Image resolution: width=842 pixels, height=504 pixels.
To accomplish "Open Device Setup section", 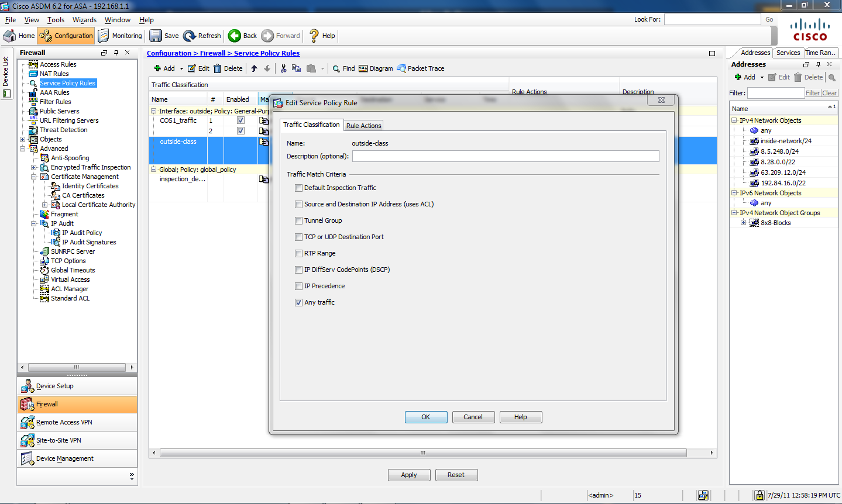I will coord(77,386).
